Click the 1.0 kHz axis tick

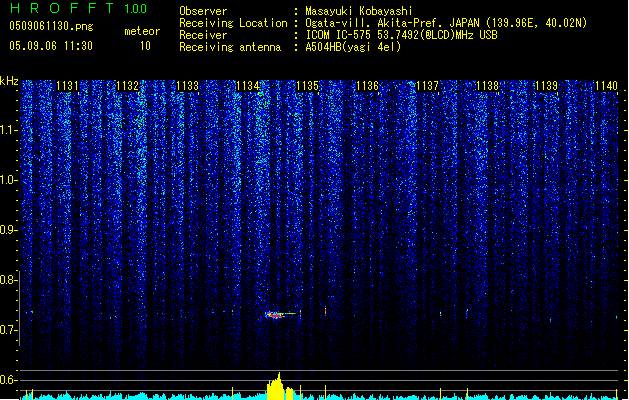point(9,180)
